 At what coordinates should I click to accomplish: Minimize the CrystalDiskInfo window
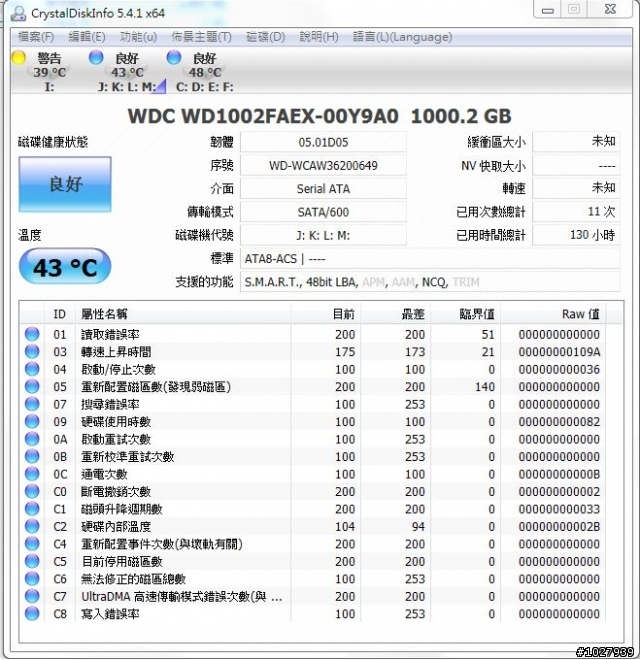tap(548, 10)
